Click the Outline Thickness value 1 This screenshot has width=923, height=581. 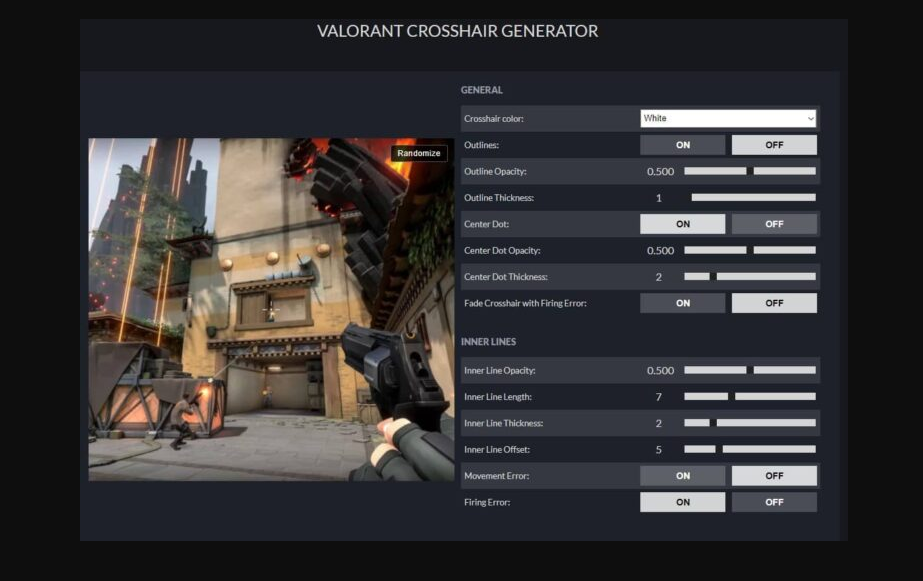(659, 198)
